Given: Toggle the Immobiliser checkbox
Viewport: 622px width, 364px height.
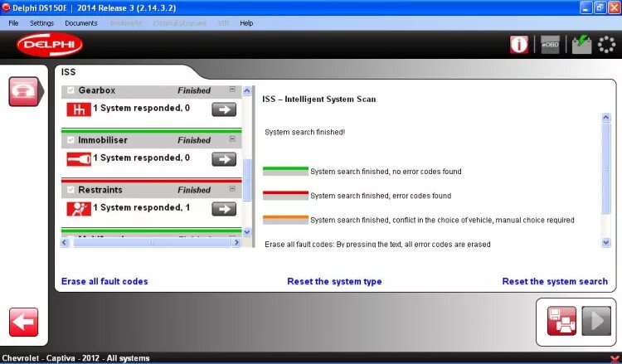Looking at the screenshot, I should [70, 139].
